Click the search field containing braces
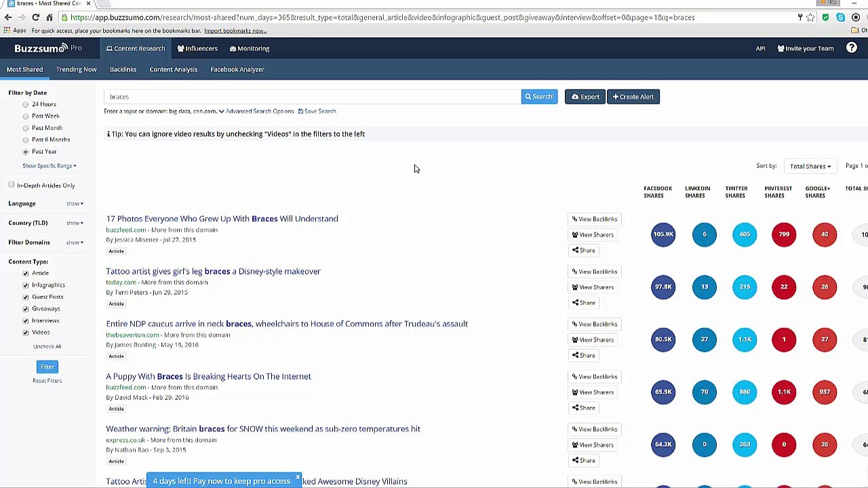This screenshot has width=868, height=488. click(x=312, y=97)
